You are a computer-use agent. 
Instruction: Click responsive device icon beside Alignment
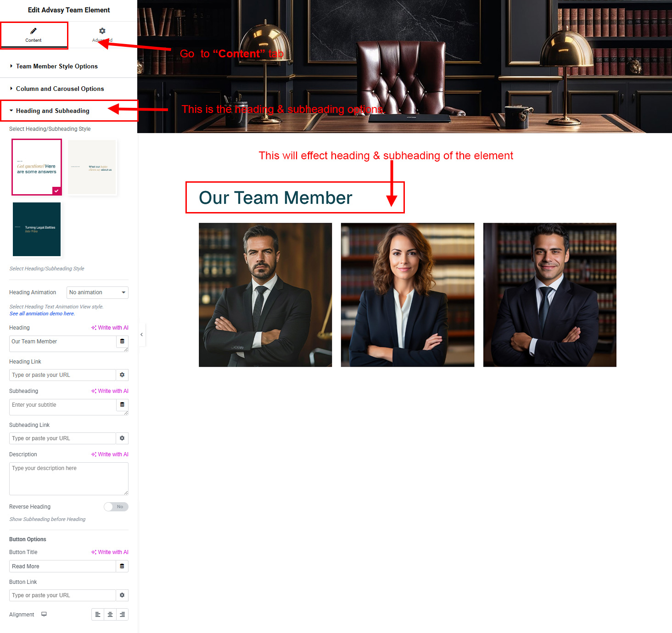click(x=44, y=615)
